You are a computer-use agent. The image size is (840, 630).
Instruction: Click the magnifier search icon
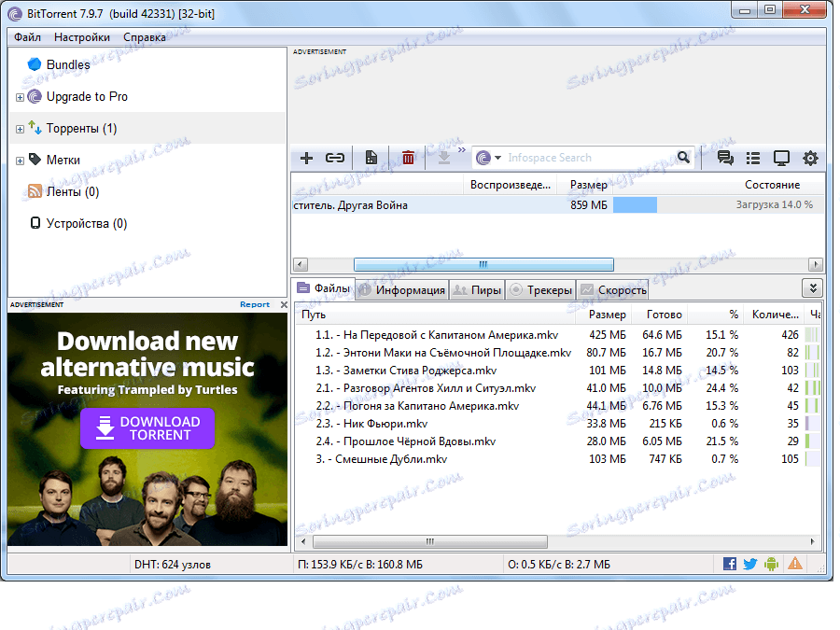[683, 157]
